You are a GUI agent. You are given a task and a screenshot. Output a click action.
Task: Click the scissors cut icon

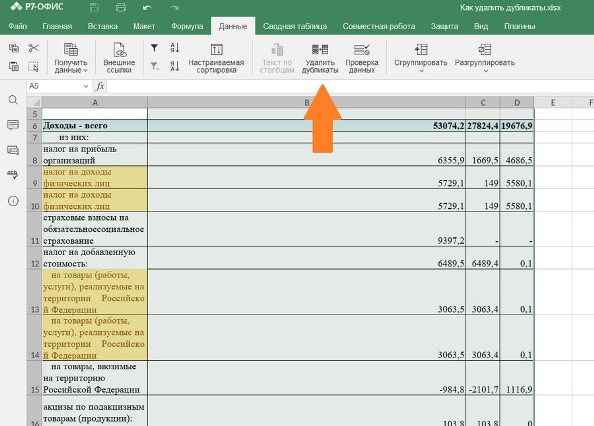point(33,48)
